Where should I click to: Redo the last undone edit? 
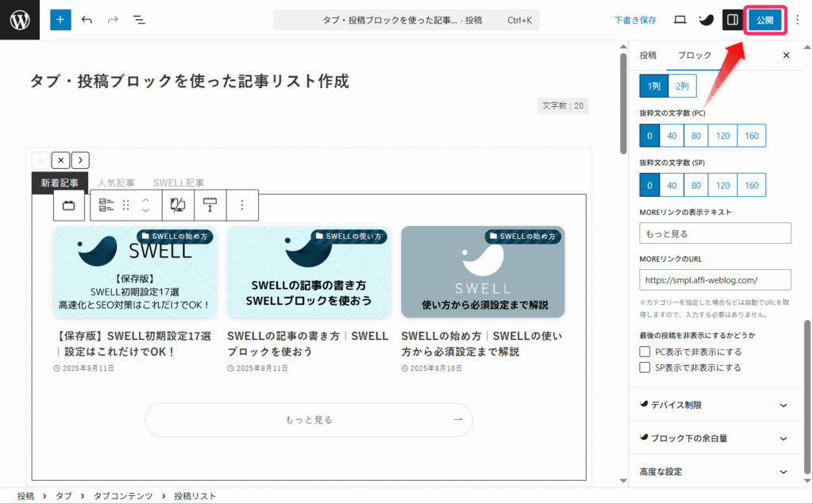[x=113, y=20]
